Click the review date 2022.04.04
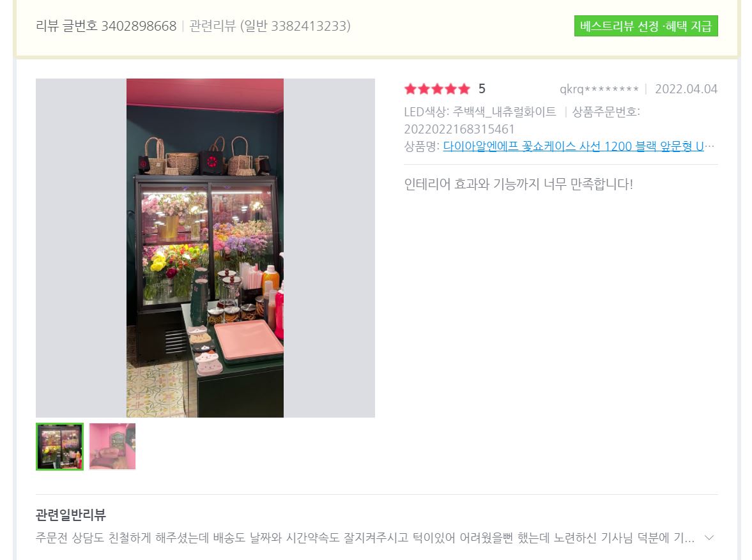The height and width of the screenshot is (560, 752). (x=686, y=89)
